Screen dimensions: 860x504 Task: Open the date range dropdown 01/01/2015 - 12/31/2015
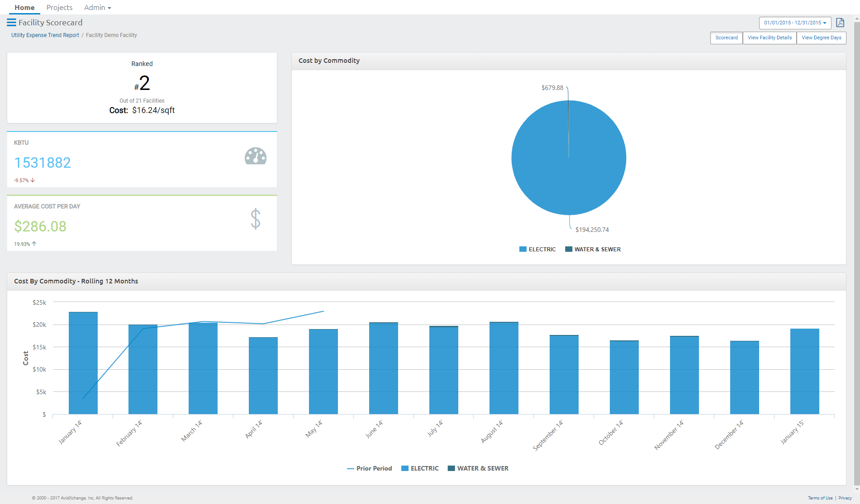[x=795, y=23]
